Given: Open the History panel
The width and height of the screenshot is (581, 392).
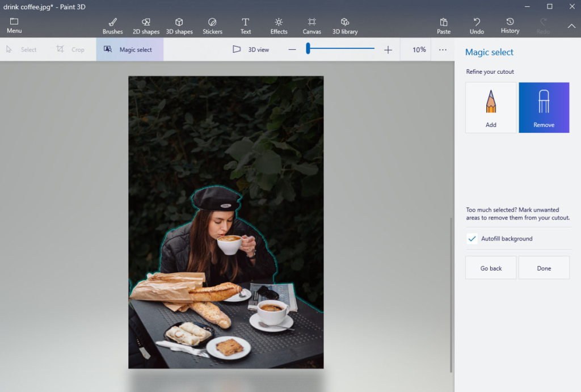Looking at the screenshot, I should point(510,26).
